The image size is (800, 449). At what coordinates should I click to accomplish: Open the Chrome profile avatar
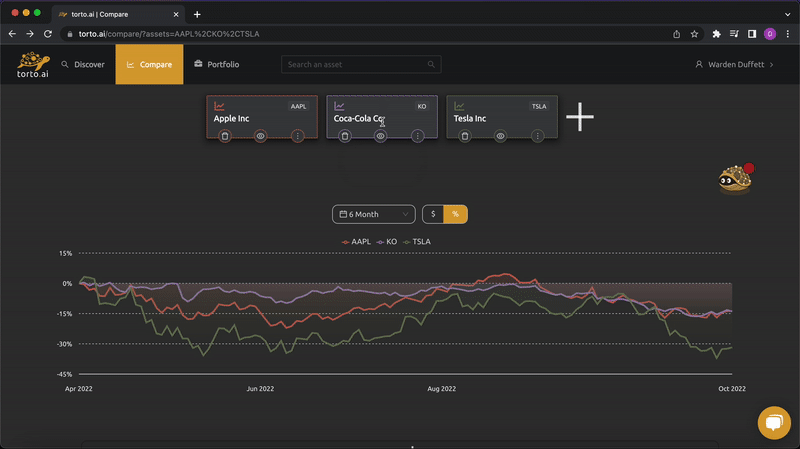tap(770, 34)
